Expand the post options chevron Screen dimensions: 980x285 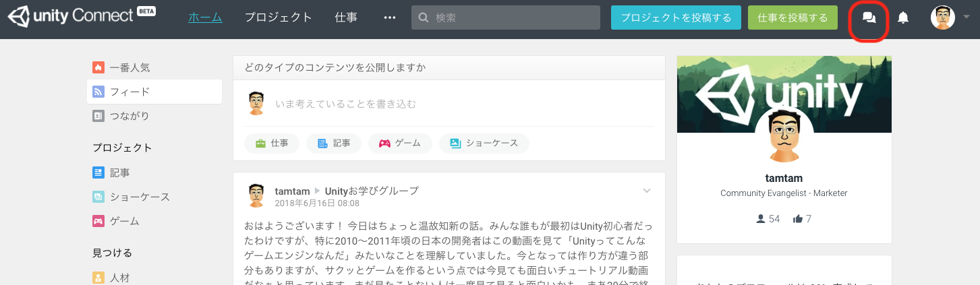pyautogui.click(x=647, y=191)
